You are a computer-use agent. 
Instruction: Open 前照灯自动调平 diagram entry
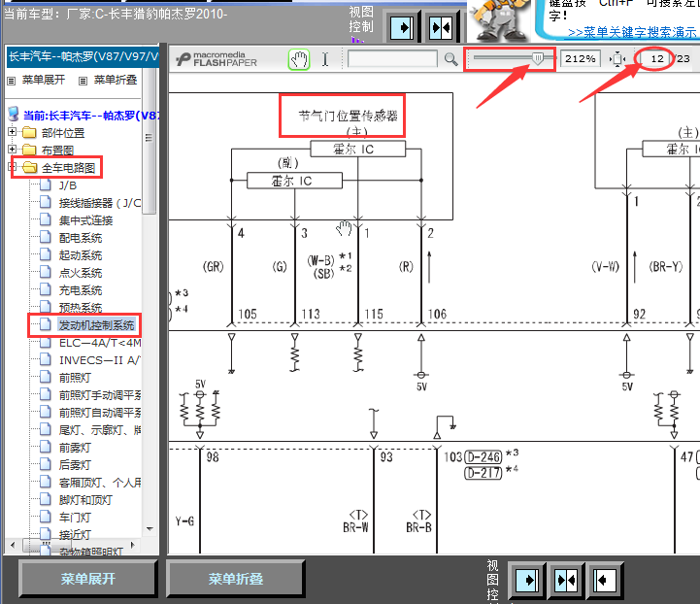(100, 413)
